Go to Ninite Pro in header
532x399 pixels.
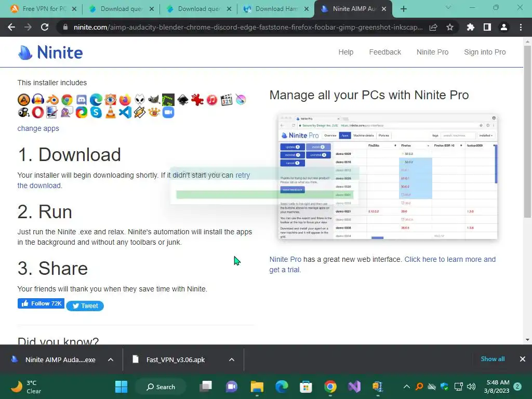pyautogui.click(x=433, y=52)
